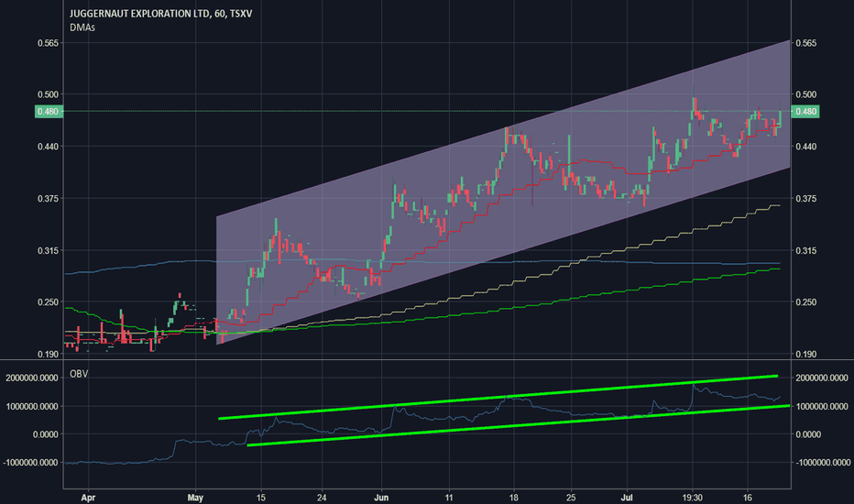
Task: Click 0.190 on the left price axis
Action: point(48,354)
